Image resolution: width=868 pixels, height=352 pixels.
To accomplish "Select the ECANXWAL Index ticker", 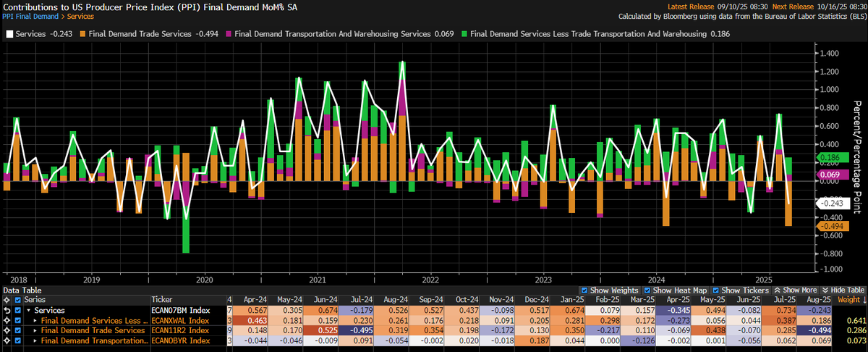I will pyautogui.click(x=180, y=320).
